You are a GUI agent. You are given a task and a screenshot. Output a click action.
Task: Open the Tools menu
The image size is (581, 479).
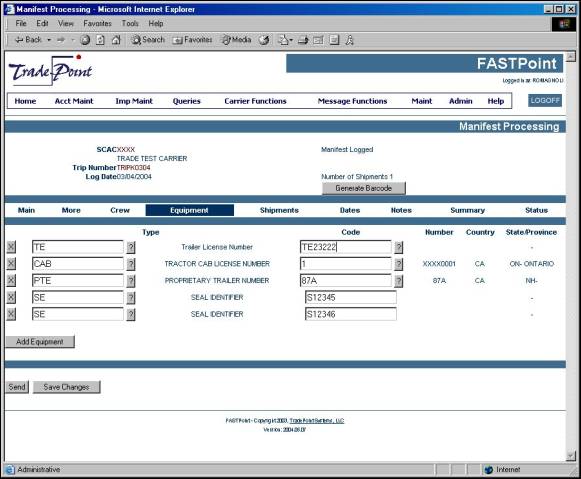[130, 23]
